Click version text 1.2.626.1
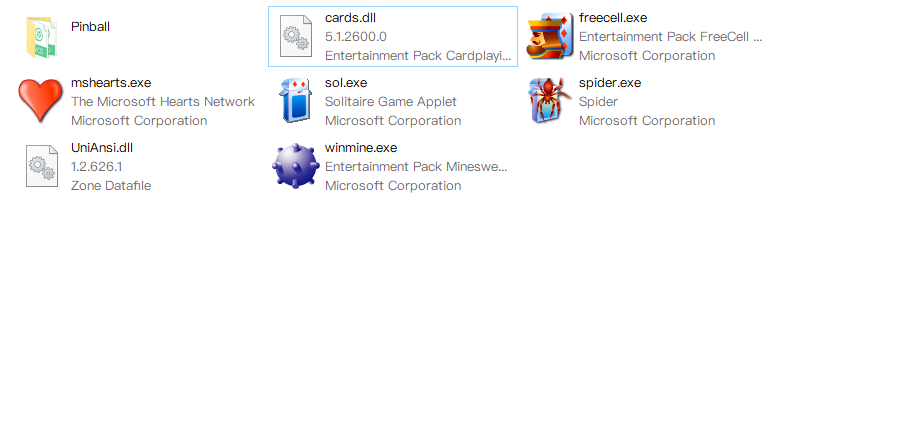 96,167
